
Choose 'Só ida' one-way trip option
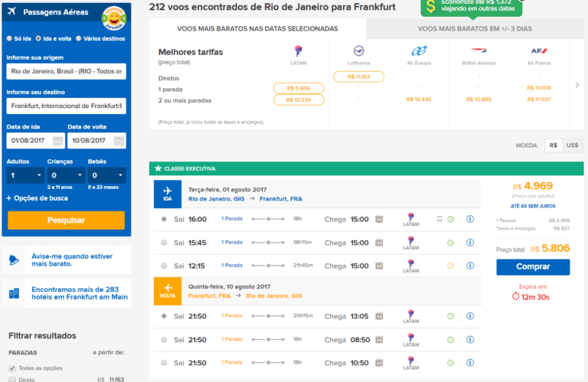[x=9, y=38]
